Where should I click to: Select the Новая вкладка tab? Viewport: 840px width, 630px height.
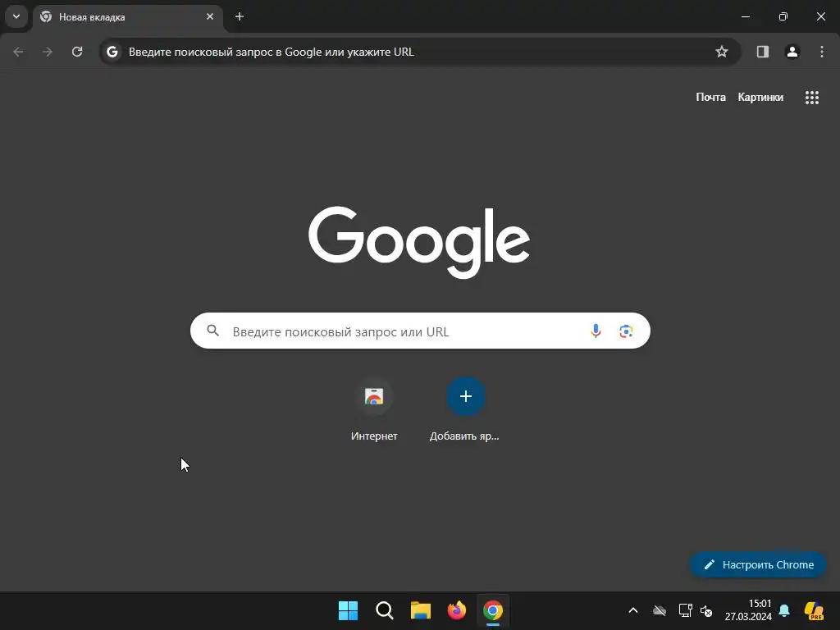(127, 17)
